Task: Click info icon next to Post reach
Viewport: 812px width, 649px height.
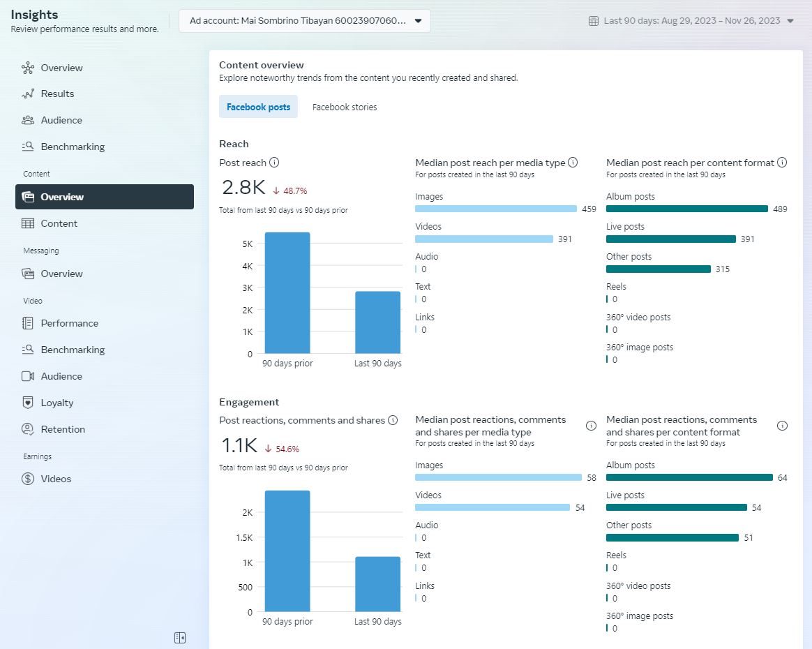Action: 274,163
